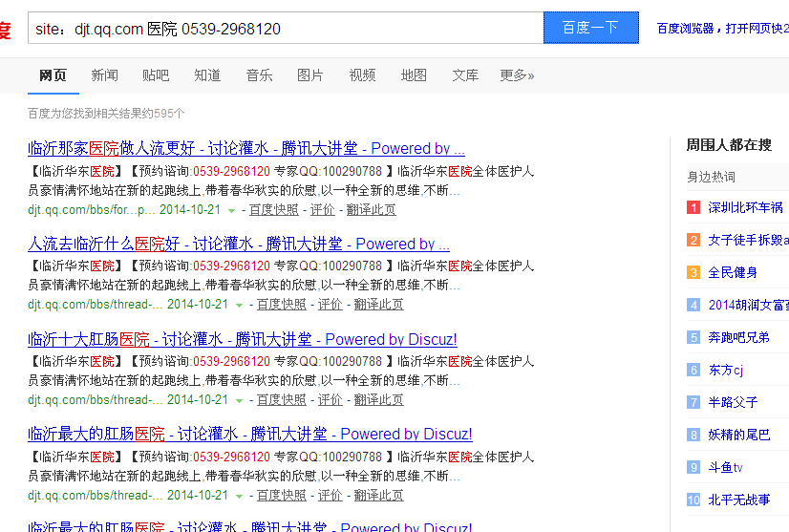Open hot search 2014胡润女富豪
The image size is (789, 532).
[x=748, y=305]
